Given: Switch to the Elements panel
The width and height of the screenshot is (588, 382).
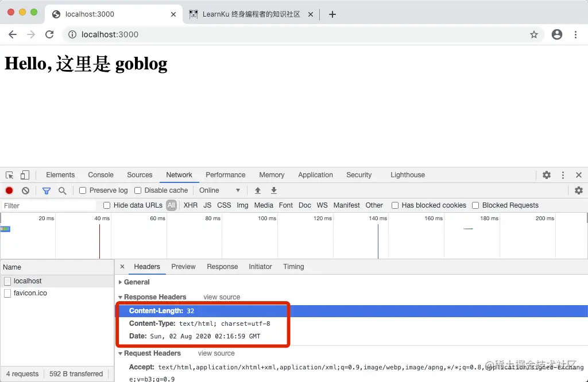Looking at the screenshot, I should (60, 175).
